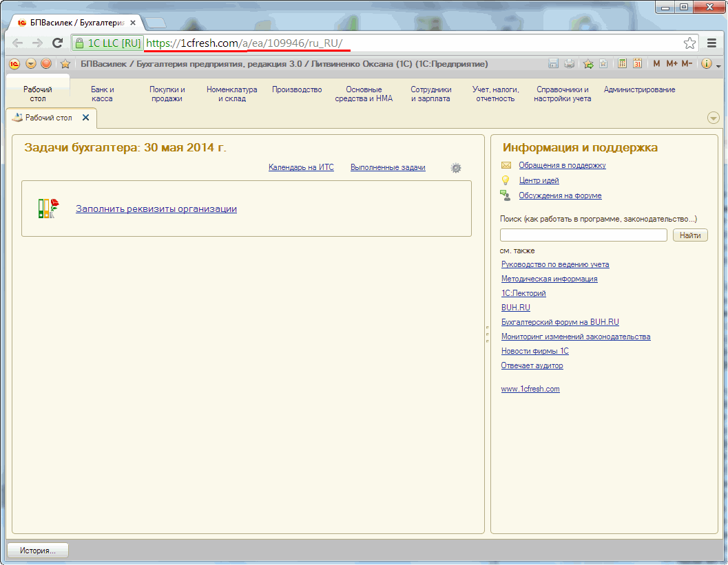Open the Центр идей link
Screen dimensions: 728x565
[x=539, y=180]
